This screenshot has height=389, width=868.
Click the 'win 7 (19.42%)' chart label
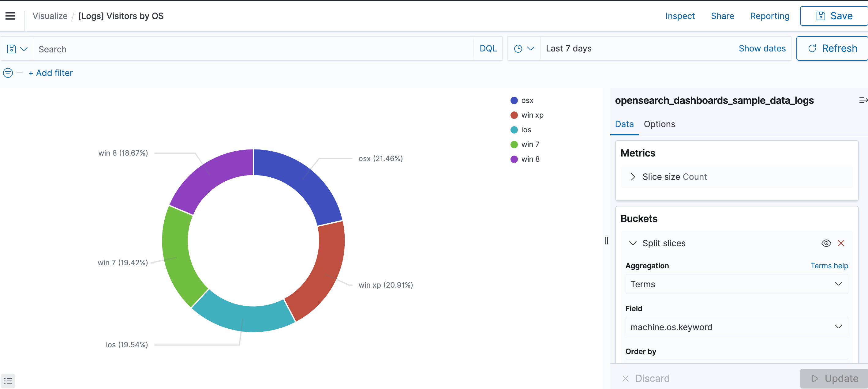(123, 262)
